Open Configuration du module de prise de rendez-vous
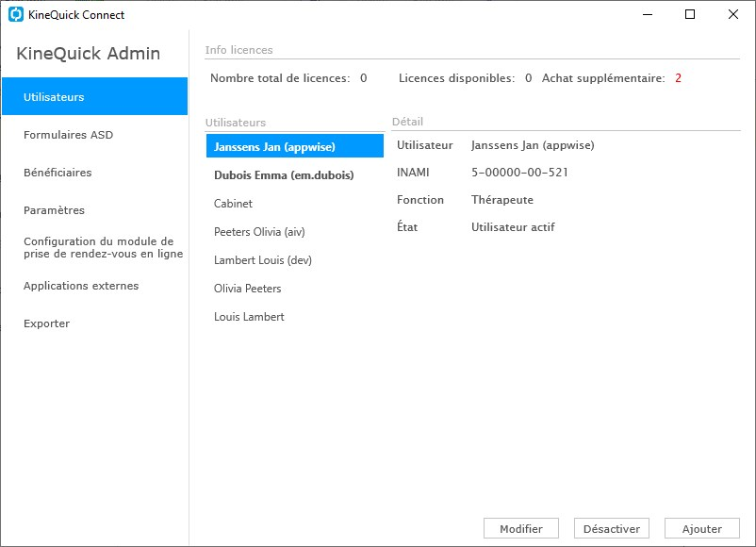 (x=94, y=247)
